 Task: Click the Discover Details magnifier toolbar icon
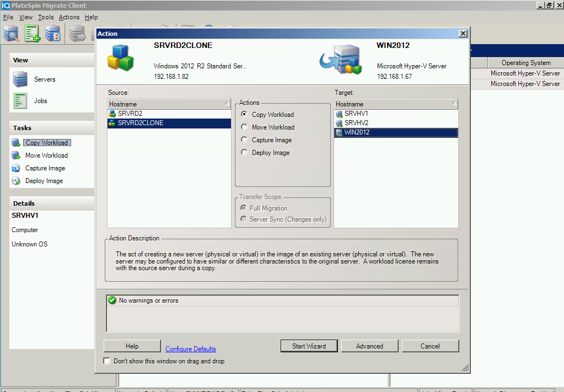(11, 34)
